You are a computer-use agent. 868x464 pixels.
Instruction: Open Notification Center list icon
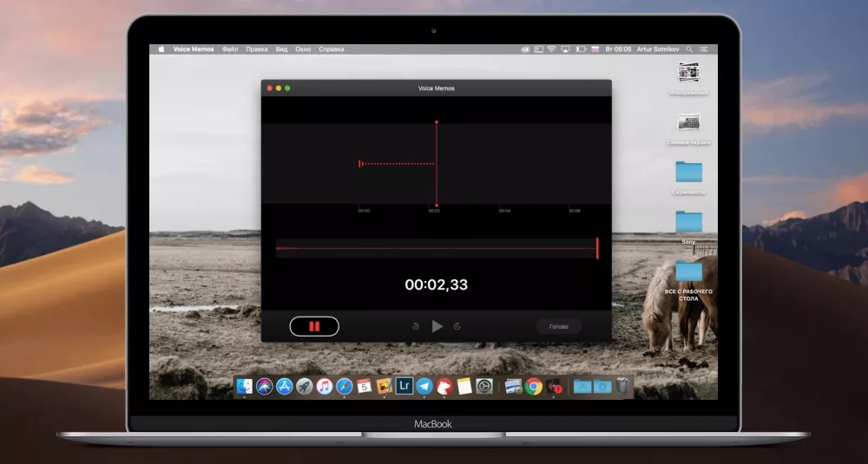click(x=704, y=49)
